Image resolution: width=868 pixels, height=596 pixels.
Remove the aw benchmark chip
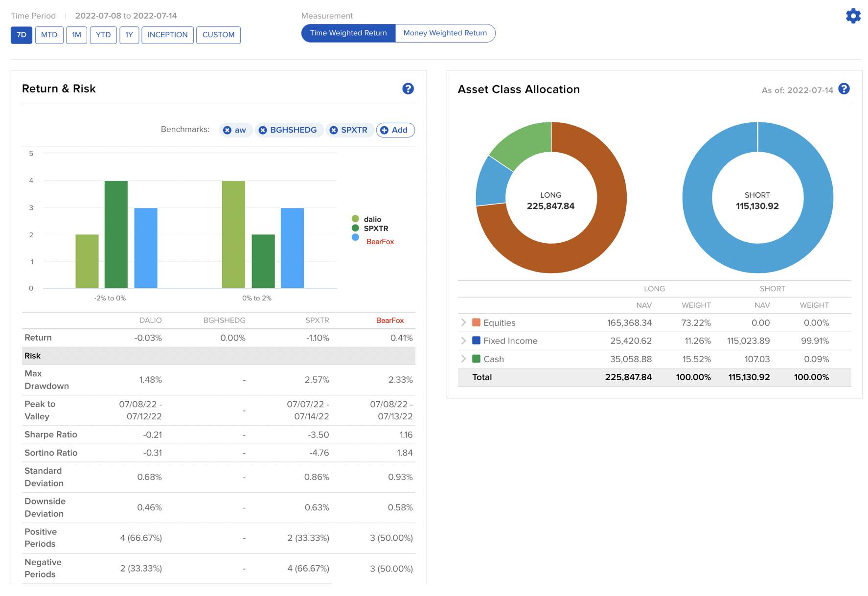point(228,130)
